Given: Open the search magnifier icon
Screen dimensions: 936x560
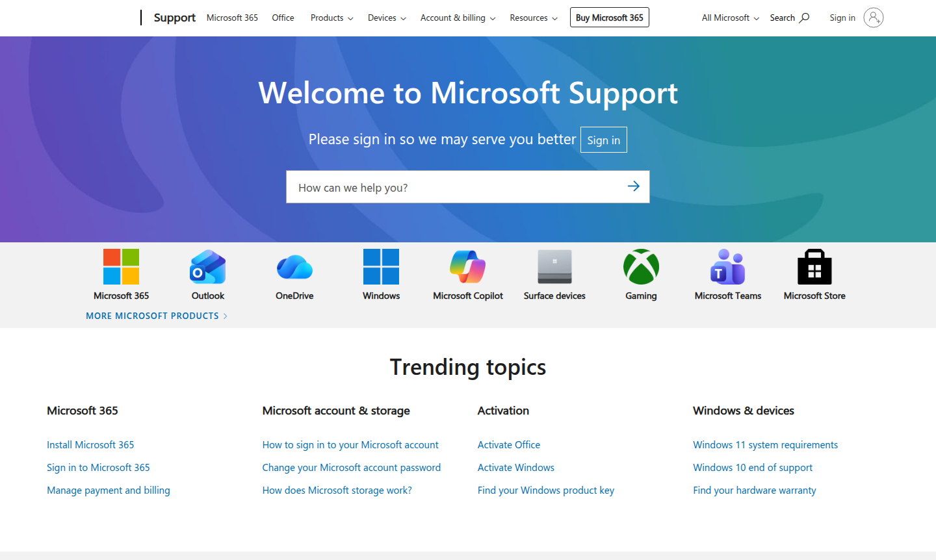Looking at the screenshot, I should [805, 18].
